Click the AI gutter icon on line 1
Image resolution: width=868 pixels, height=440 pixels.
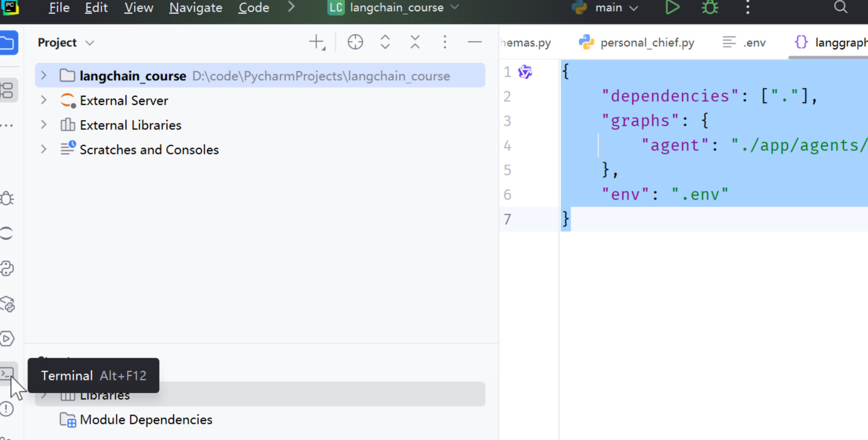point(525,71)
